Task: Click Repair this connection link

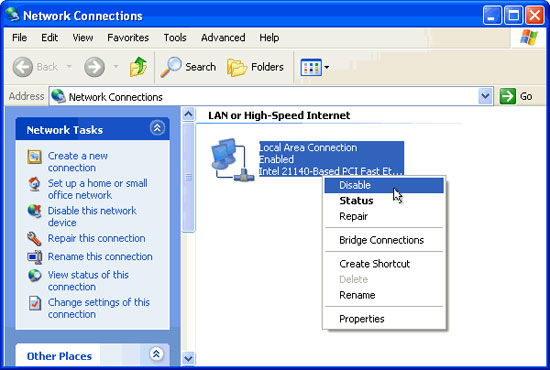Action: click(96, 238)
